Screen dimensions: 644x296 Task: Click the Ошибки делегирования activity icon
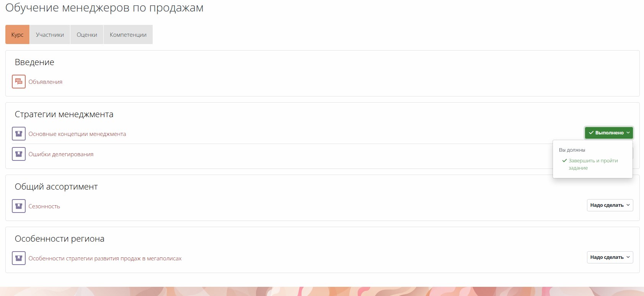pyautogui.click(x=19, y=154)
